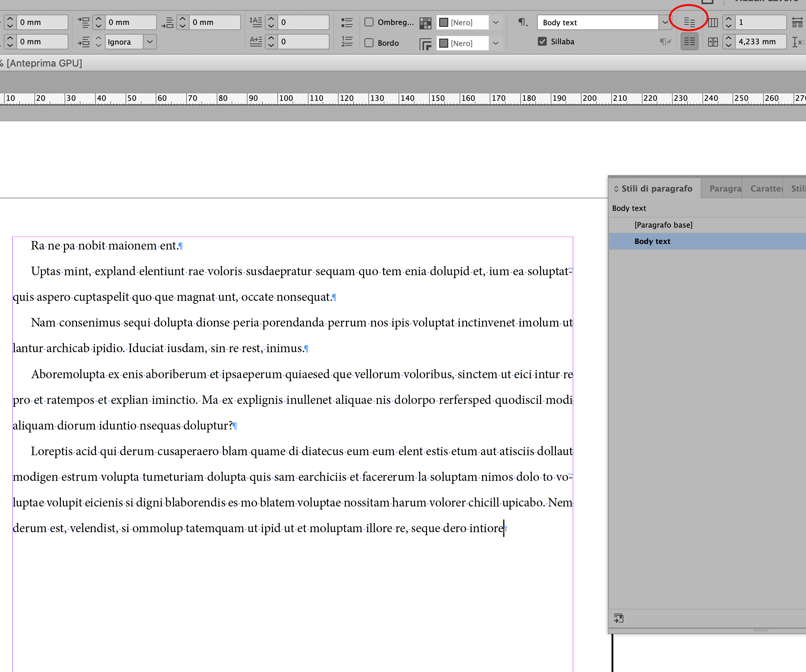Screen dimensions: 806x672
Task: Open the Ignora dropdown
Action: (x=150, y=41)
